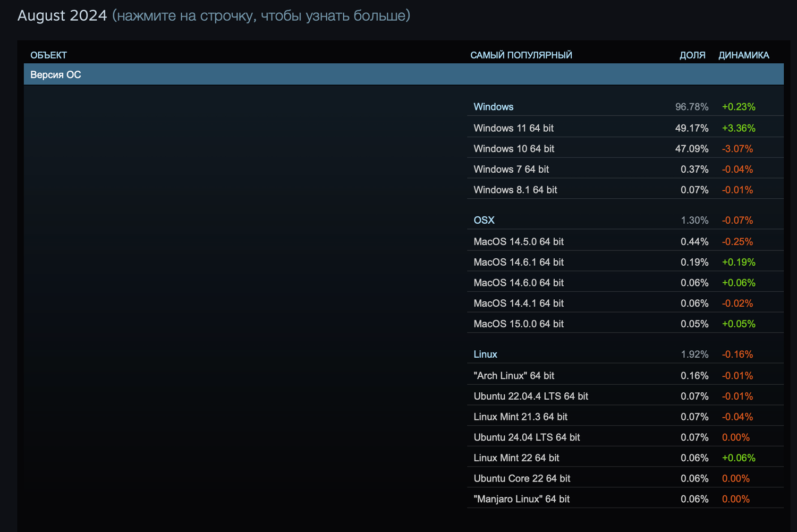Click the Windows 7 share value 0.37%

point(694,170)
